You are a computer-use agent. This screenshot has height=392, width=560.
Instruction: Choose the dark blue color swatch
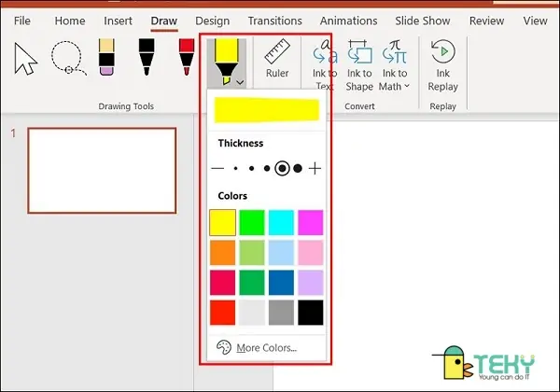(281, 283)
